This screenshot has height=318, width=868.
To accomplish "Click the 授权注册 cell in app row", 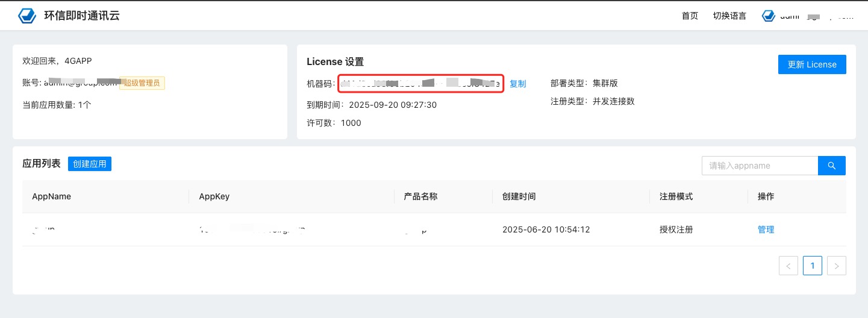I will (x=676, y=229).
